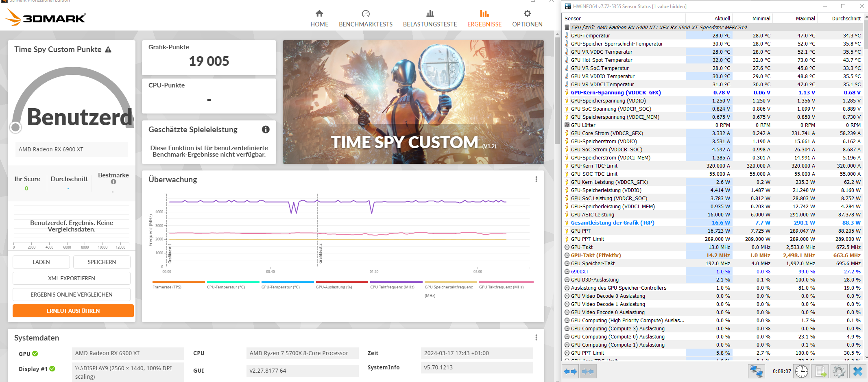Click the score gauge knob

pos(15,127)
